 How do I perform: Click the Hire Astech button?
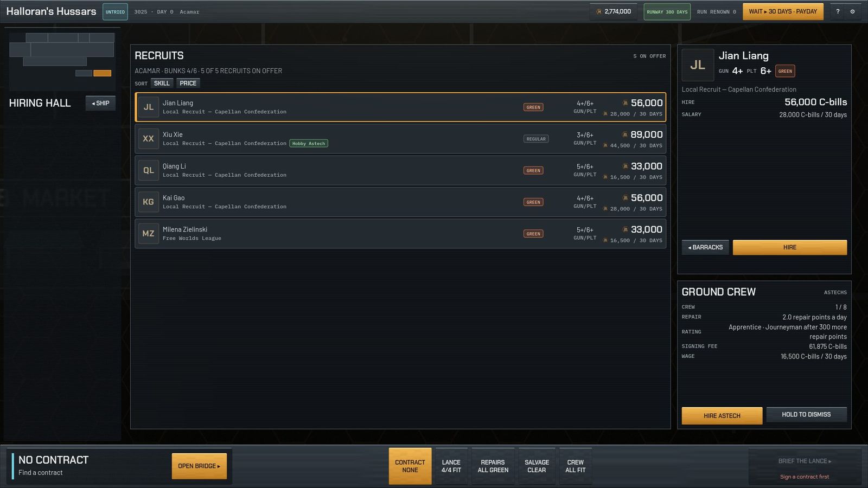(722, 416)
